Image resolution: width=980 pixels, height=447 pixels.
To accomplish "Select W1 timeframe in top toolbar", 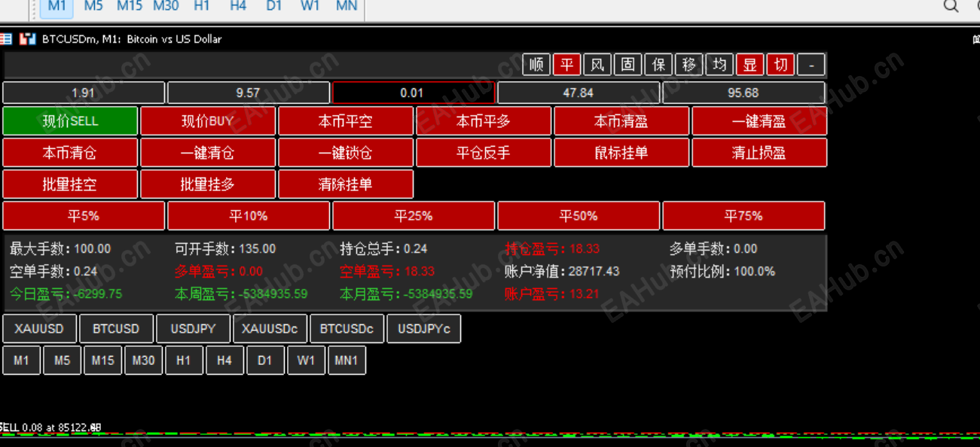I will (x=310, y=7).
